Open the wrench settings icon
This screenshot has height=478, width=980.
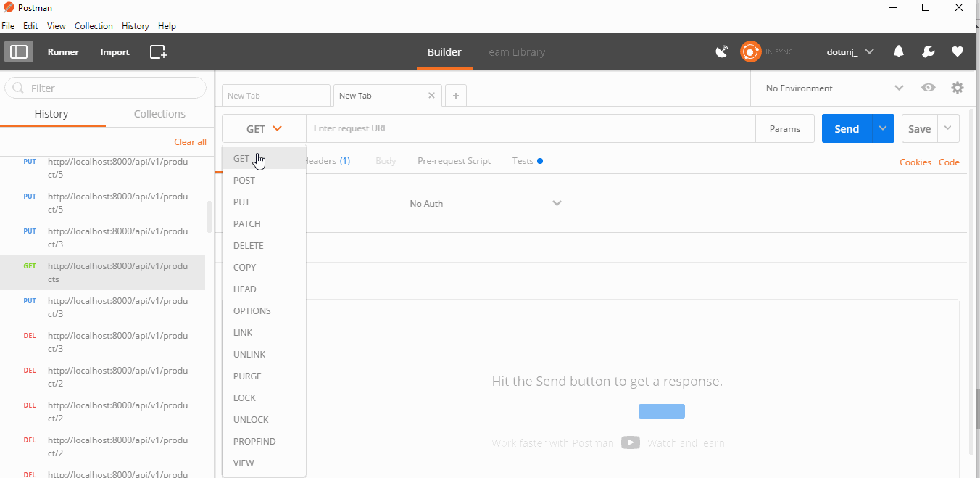pyautogui.click(x=928, y=51)
